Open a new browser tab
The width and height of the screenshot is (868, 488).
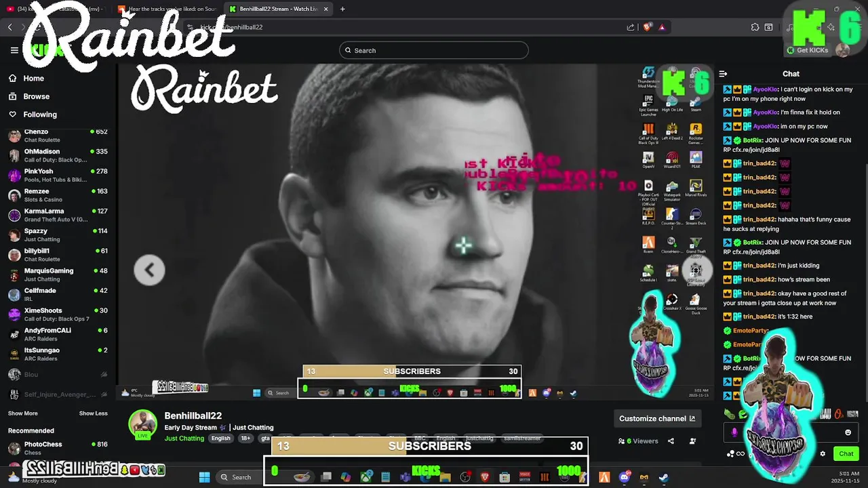point(342,9)
